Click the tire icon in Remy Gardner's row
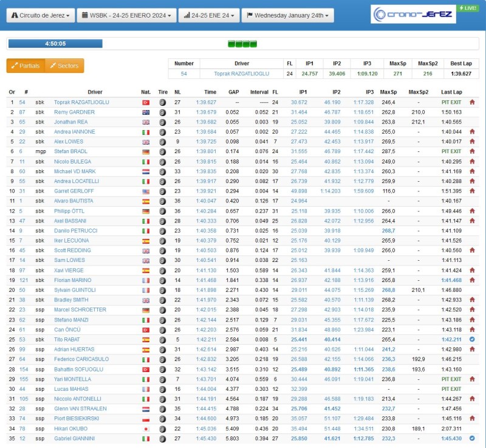 pos(162,112)
